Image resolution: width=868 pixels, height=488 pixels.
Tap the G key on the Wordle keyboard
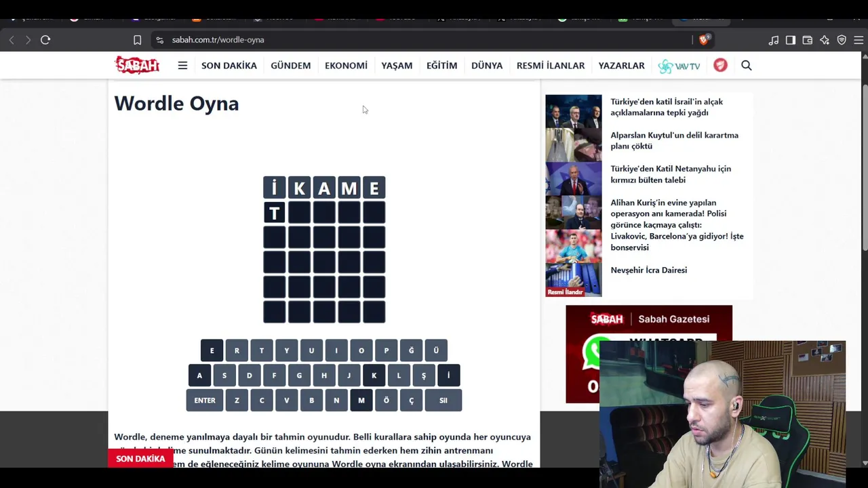pyautogui.click(x=299, y=375)
